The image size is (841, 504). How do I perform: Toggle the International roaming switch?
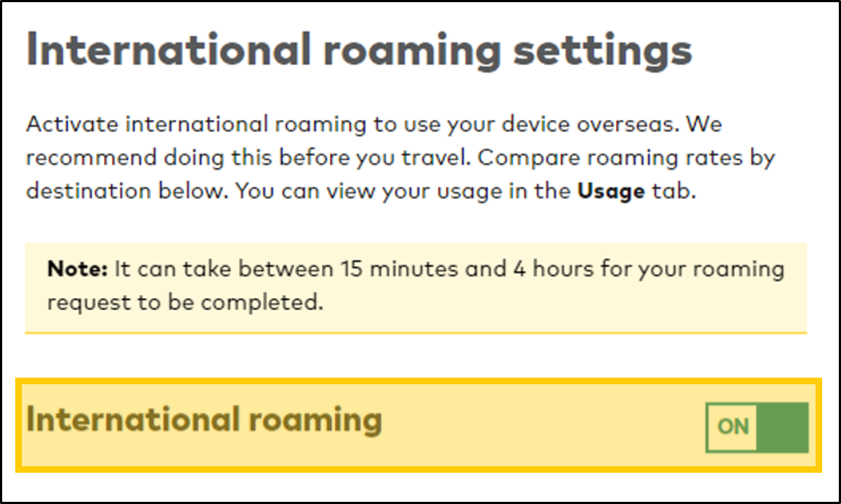coord(755,427)
